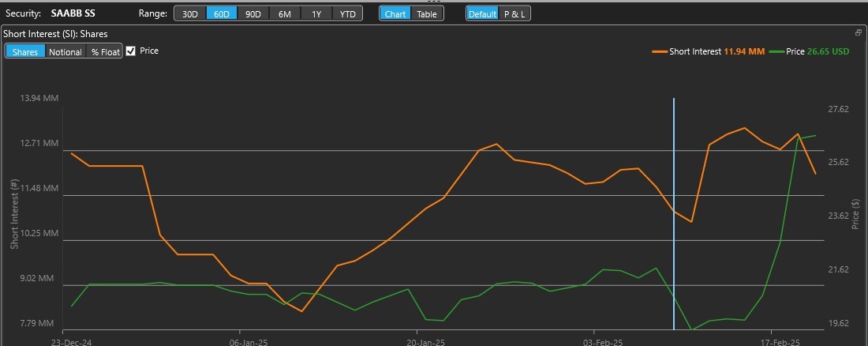Select the 30D range button
Image resolution: width=868 pixels, height=346 pixels.
tap(190, 14)
